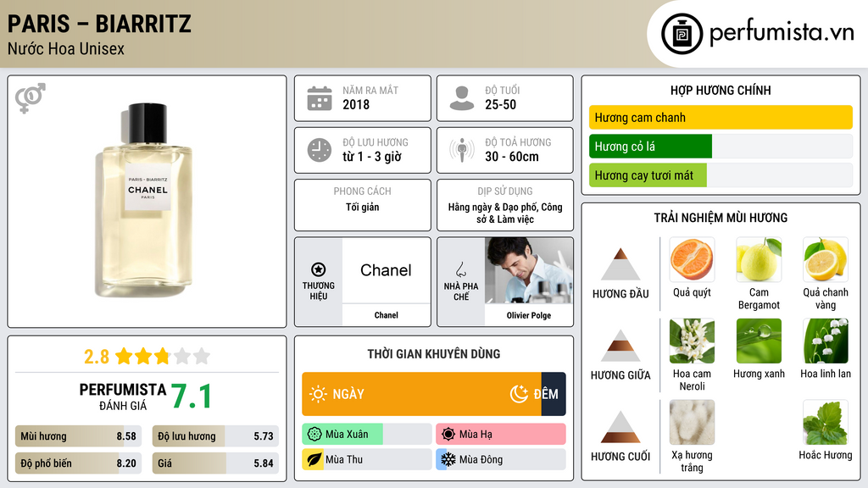Select the Mùa Xuân season bar
868x488 pixels.
pyautogui.click(x=367, y=435)
